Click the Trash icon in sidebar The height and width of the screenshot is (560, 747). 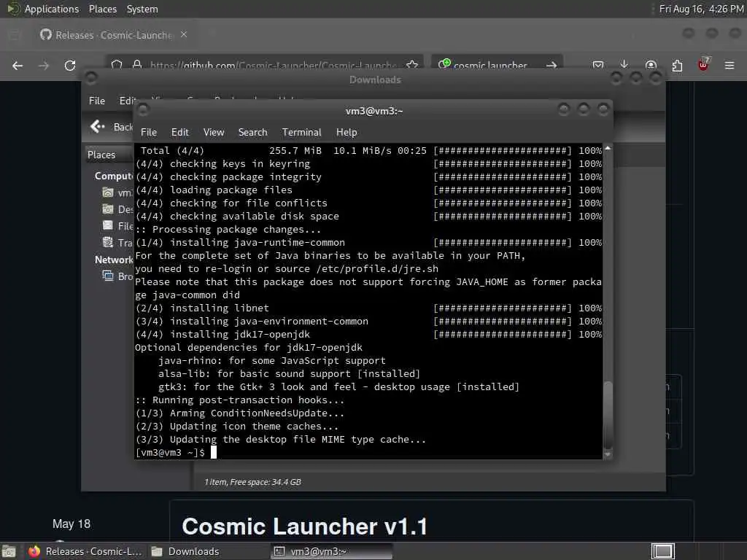coord(108,242)
